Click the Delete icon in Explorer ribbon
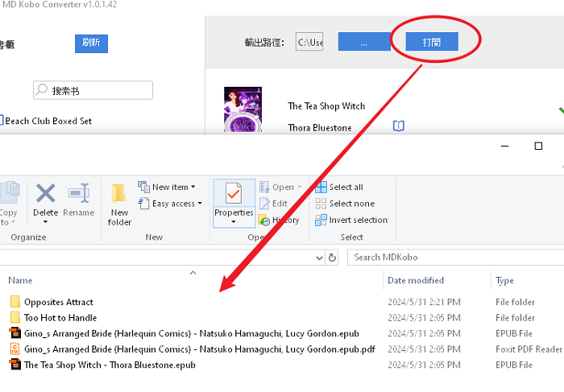 tap(46, 193)
